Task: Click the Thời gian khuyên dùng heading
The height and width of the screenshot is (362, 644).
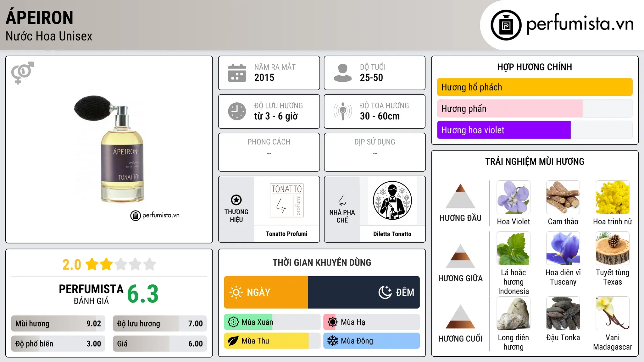Action: pos(322,262)
